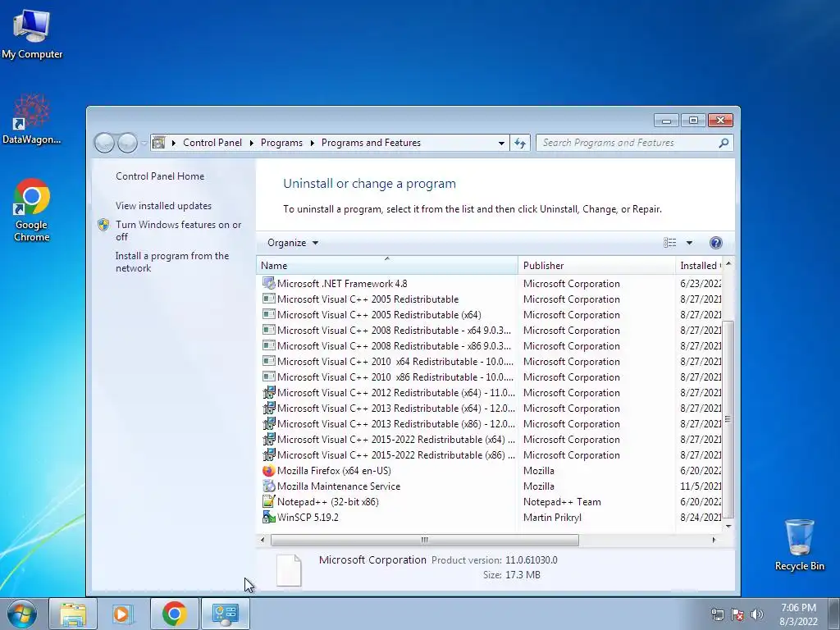Select Visual C++ 2013 Redistributable (x86) row
Viewport: 840px width, 630px height.
(489, 423)
